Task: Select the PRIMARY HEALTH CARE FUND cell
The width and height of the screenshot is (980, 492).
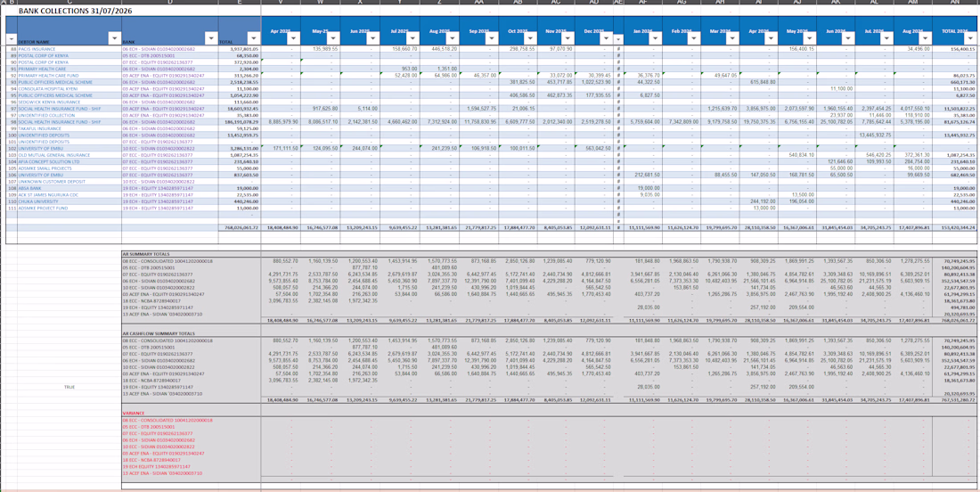Action: [x=69, y=75]
